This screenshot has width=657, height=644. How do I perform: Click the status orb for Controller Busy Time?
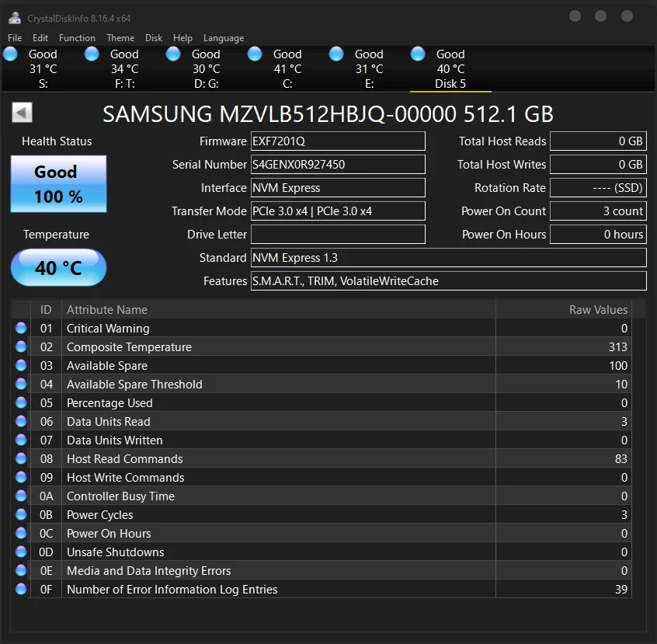coord(21,496)
